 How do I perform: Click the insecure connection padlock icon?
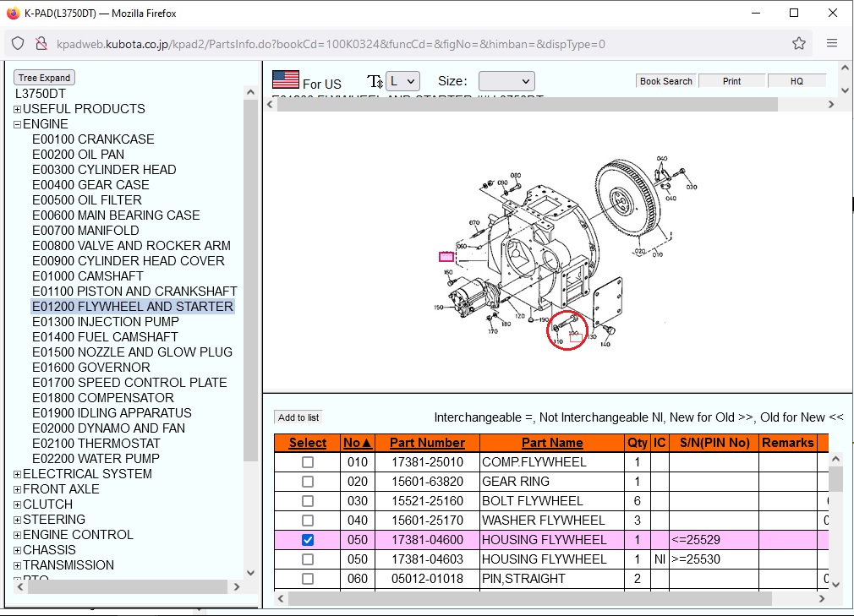tap(41, 44)
